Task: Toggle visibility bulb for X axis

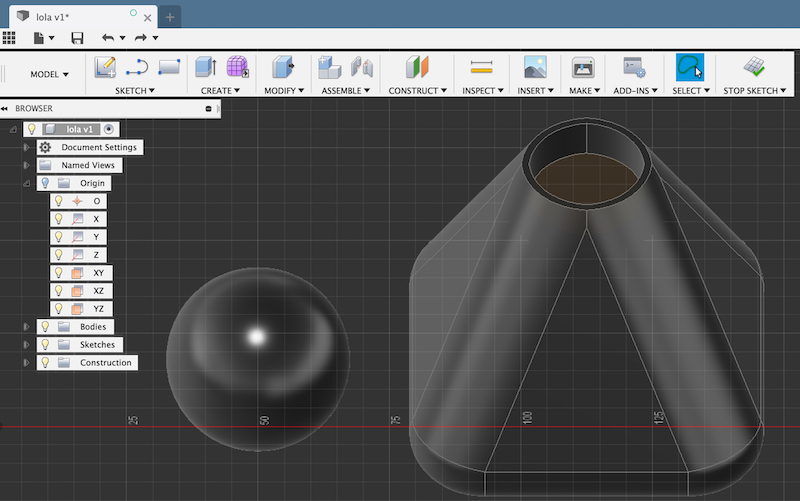Action: tap(59, 219)
